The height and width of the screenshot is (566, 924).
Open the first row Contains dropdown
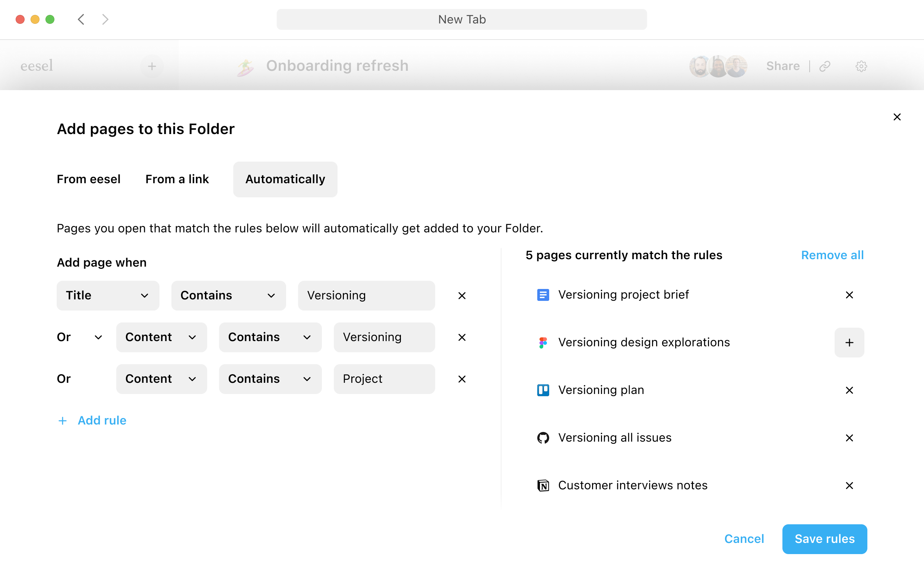pos(228,295)
